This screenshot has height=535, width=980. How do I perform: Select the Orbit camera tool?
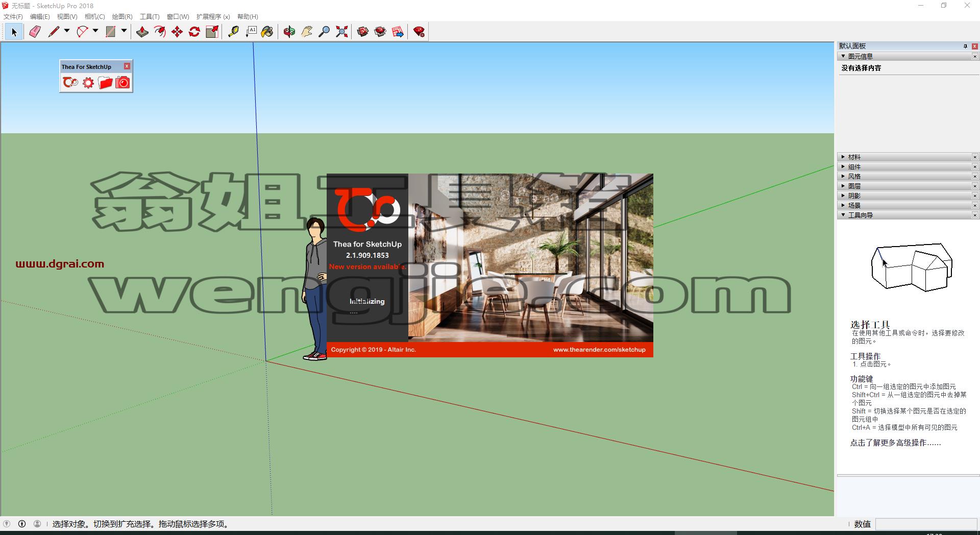289,32
